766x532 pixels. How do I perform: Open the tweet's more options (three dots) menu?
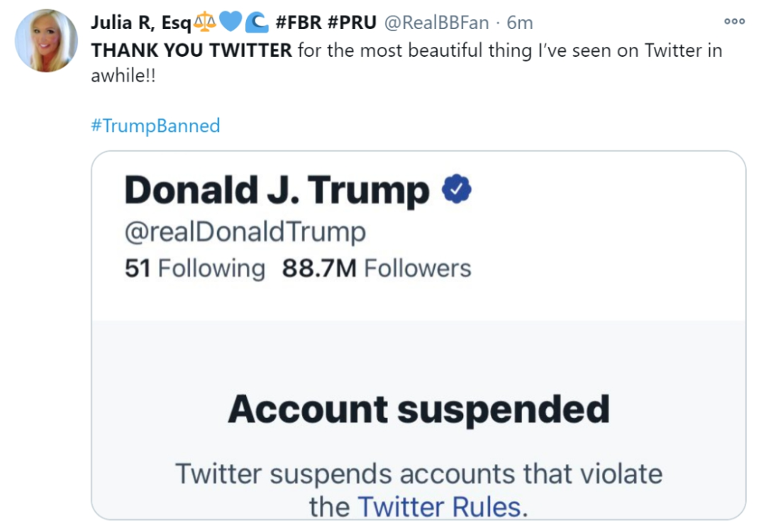734,21
